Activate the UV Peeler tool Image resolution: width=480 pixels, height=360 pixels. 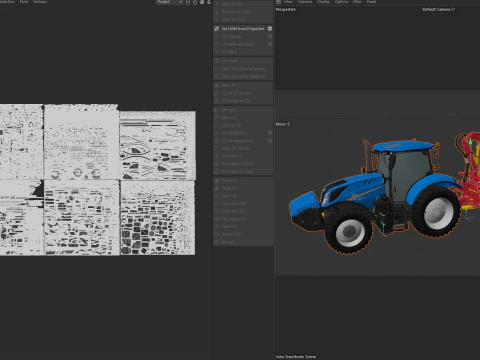(x=243, y=61)
